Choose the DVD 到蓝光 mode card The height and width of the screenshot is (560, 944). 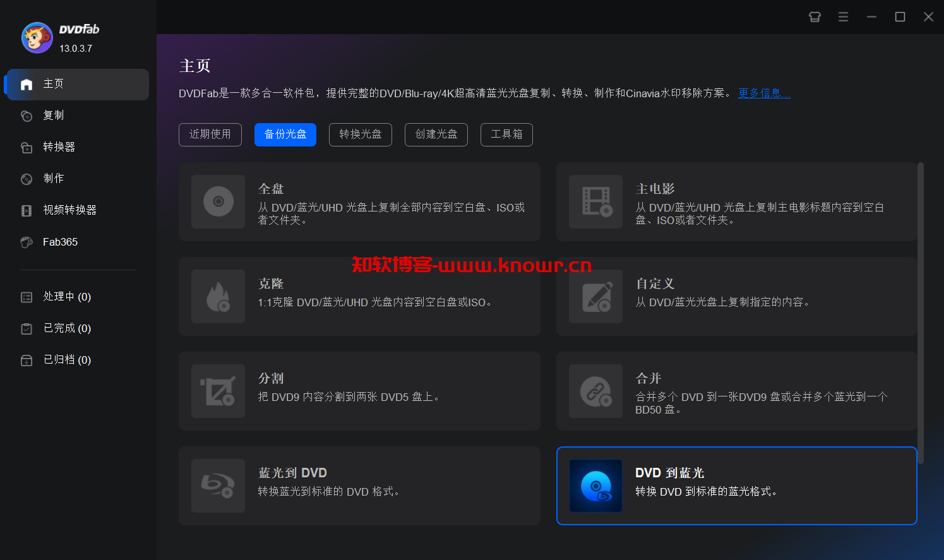pos(736,486)
